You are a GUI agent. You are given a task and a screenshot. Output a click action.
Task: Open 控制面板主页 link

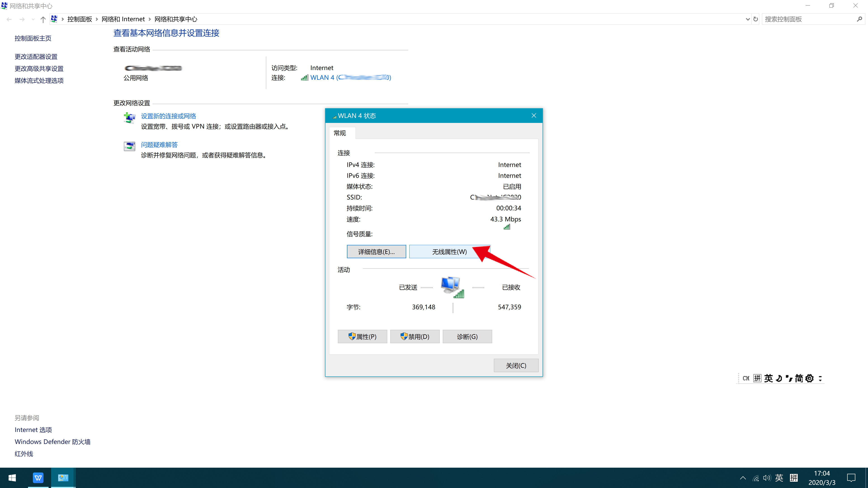(33, 38)
